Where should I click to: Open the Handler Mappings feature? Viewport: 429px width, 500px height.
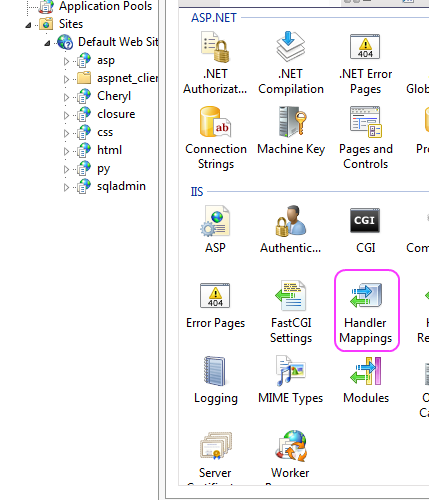tap(366, 311)
